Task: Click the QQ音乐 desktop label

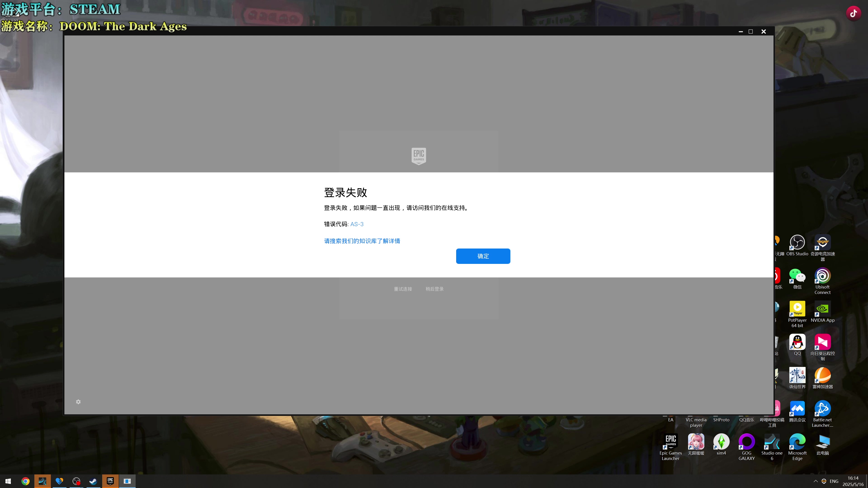Action: tap(746, 420)
